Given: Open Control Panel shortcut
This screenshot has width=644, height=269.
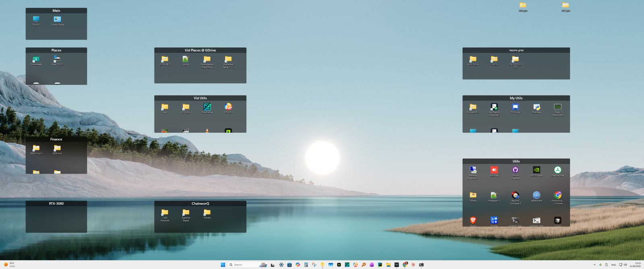Looking at the screenshot, I should coord(57,21).
